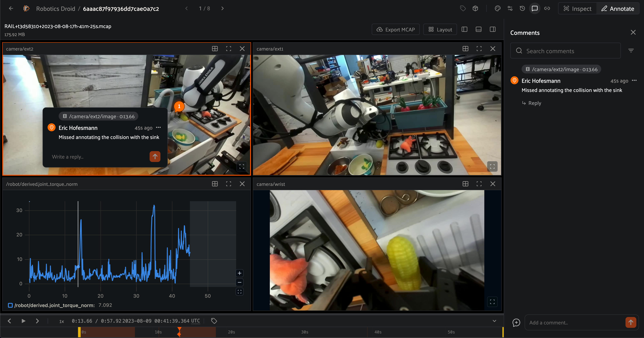Viewport: 644px width, 338px height.
Task: Toggle the joint_torque_norm series checkbox
Action: coord(10,305)
